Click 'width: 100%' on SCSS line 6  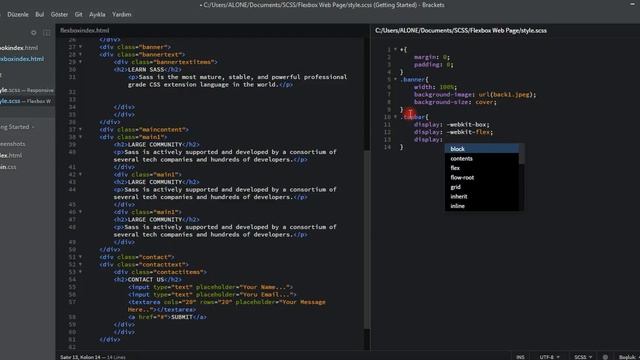pos(434,87)
